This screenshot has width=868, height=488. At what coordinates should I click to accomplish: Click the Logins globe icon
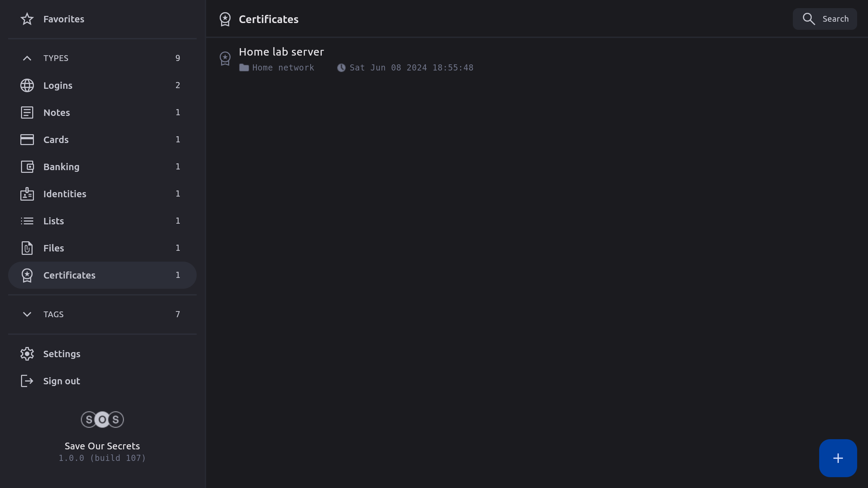(27, 85)
